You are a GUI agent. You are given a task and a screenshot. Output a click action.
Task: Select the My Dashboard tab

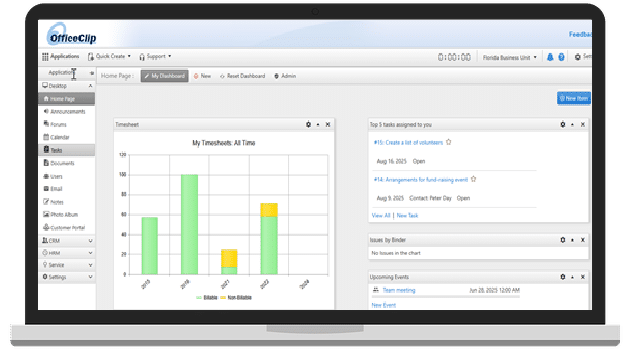point(164,76)
